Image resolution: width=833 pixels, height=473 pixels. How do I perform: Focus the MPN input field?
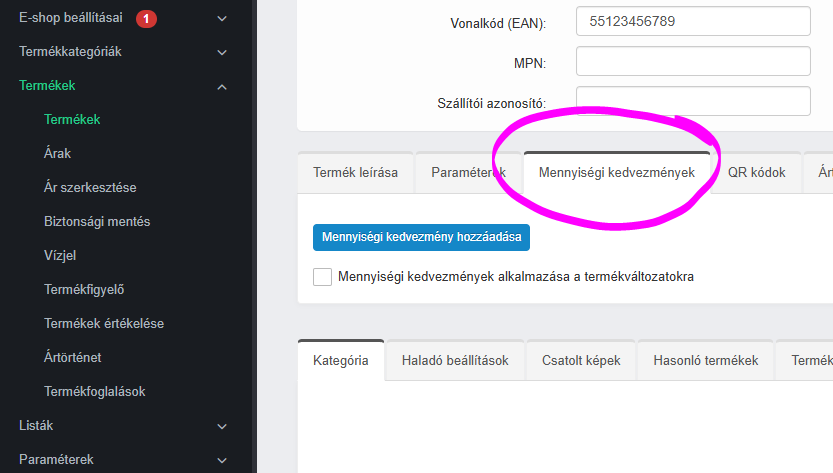[693, 61]
